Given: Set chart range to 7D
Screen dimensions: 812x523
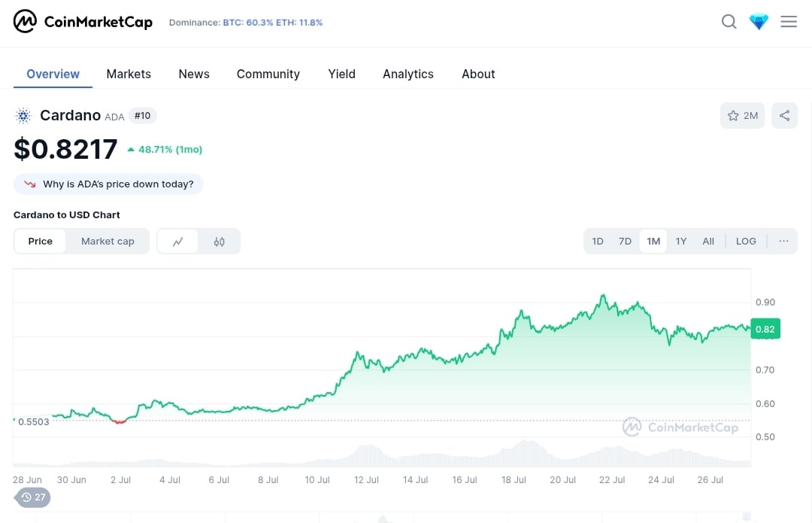Looking at the screenshot, I should (625, 241).
